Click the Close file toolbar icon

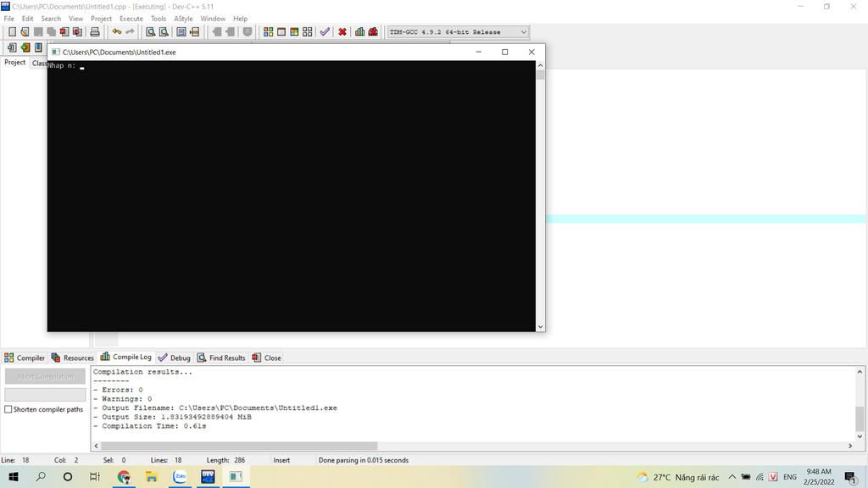coord(64,32)
